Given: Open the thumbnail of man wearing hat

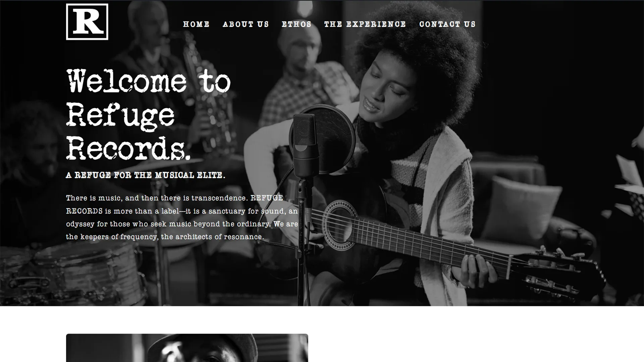Looking at the screenshot, I should [x=187, y=348].
